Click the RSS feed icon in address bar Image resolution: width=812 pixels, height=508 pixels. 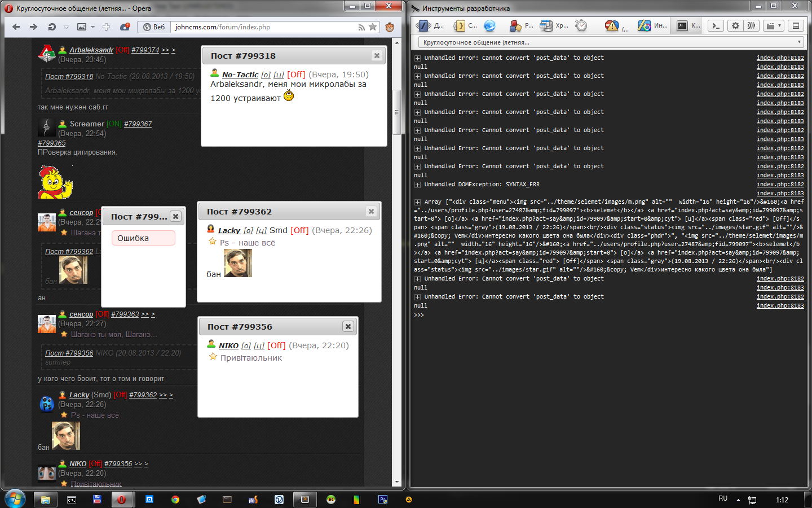tap(361, 27)
